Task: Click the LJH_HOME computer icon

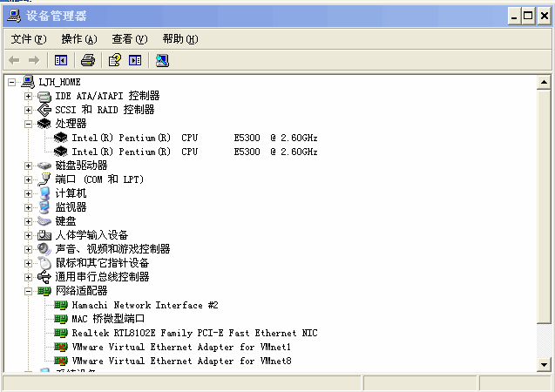Action: [x=28, y=82]
